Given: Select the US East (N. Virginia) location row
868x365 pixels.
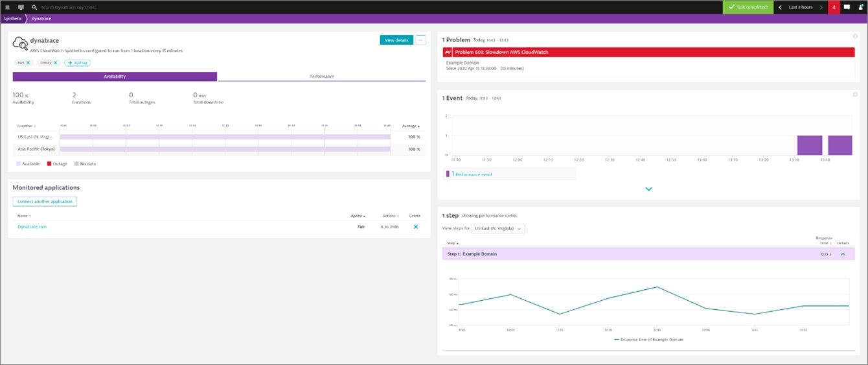Looking at the screenshot, I should (219, 137).
